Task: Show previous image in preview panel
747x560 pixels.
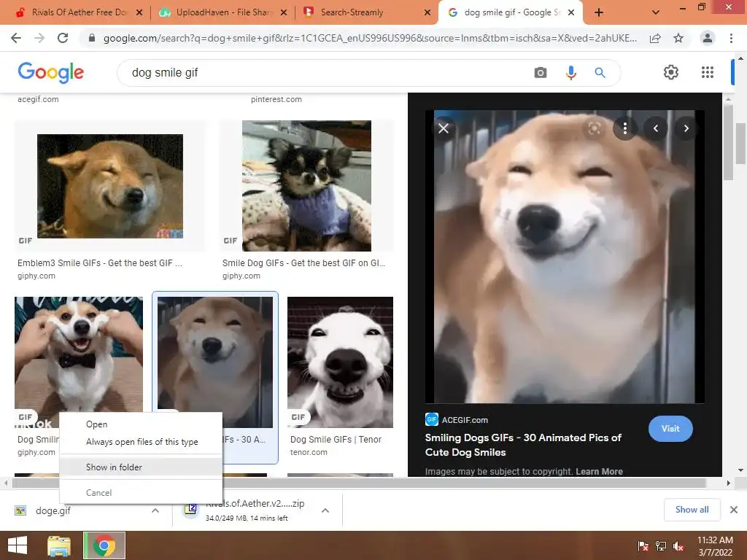Action: (656, 128)
